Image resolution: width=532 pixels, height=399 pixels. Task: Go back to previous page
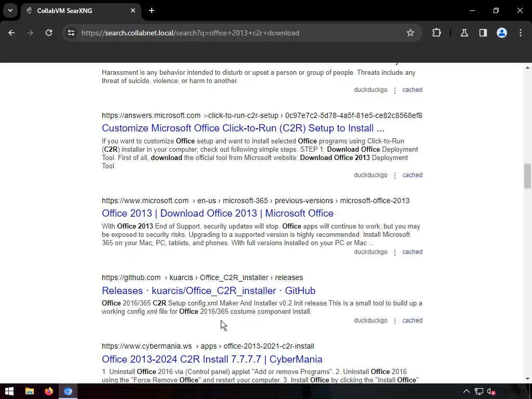point(11,33)
